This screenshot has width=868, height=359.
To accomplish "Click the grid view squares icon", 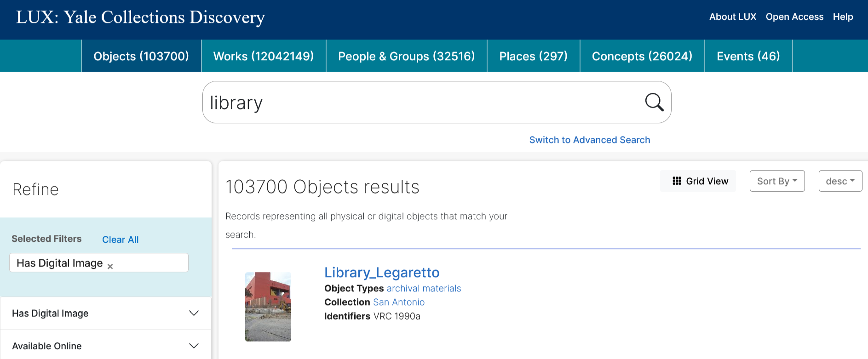I will point(676,181).
